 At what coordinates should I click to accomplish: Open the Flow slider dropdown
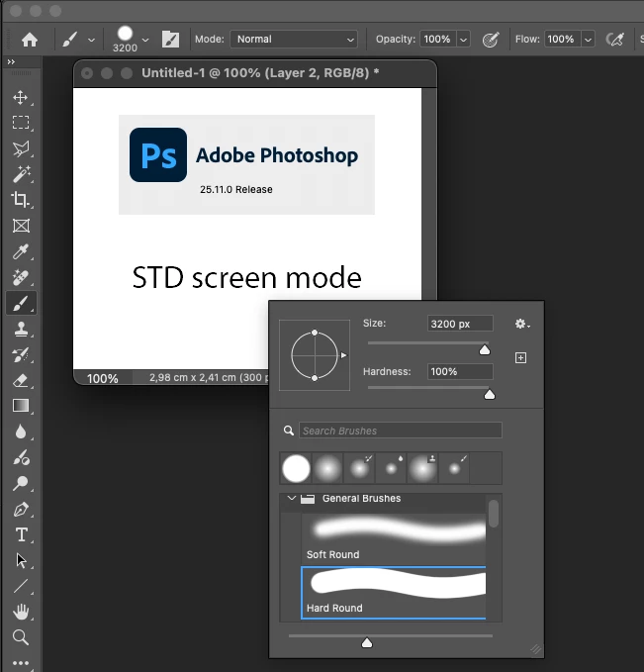[x=588, y=40]
